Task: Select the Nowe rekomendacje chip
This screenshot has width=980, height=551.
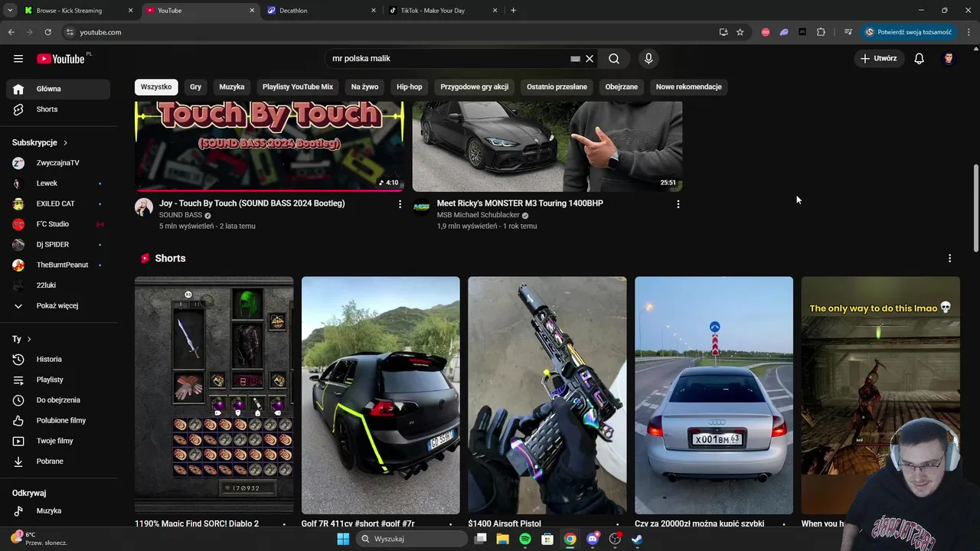Action: point(689,86)
